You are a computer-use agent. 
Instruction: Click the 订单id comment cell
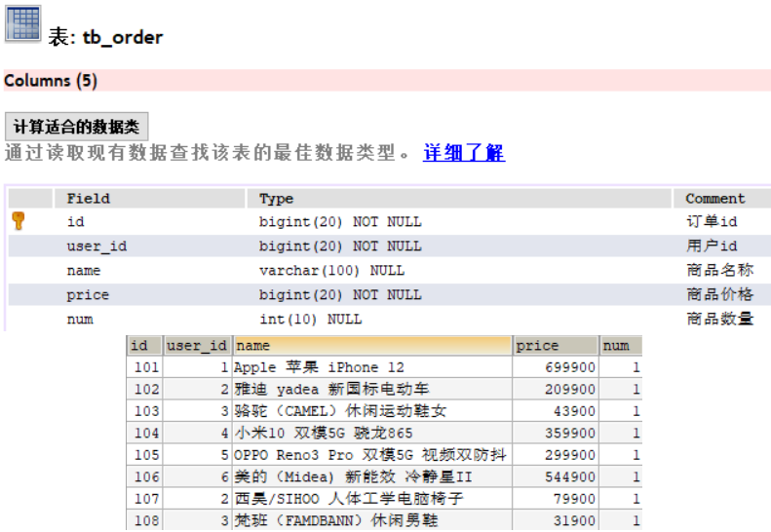(712, 221)
